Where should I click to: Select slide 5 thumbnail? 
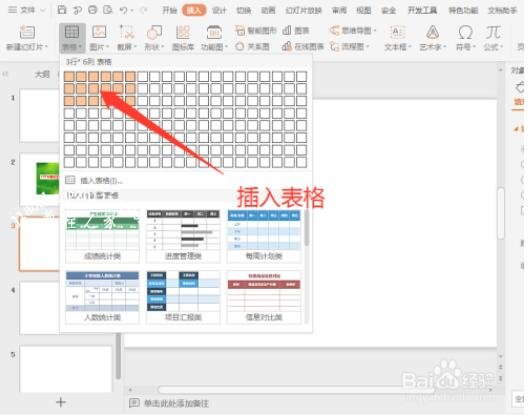(x=66, y=369)
